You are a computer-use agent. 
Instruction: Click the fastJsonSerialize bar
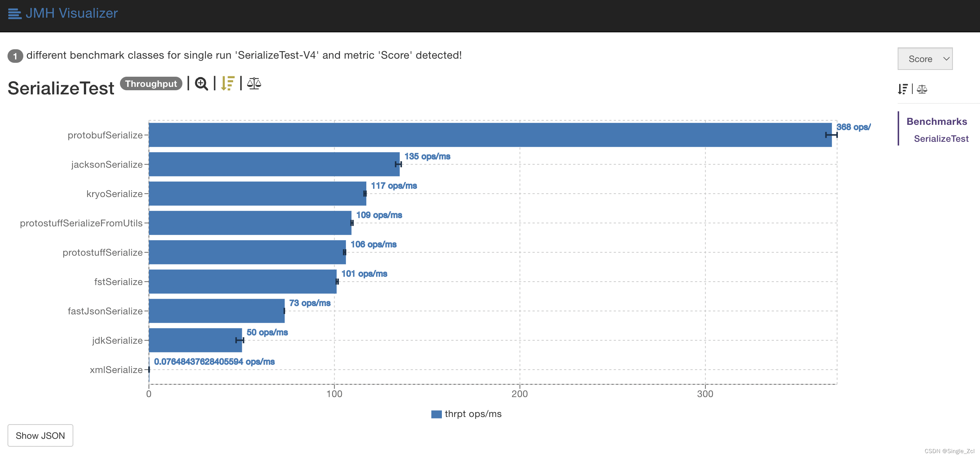(x=217, y=311)
